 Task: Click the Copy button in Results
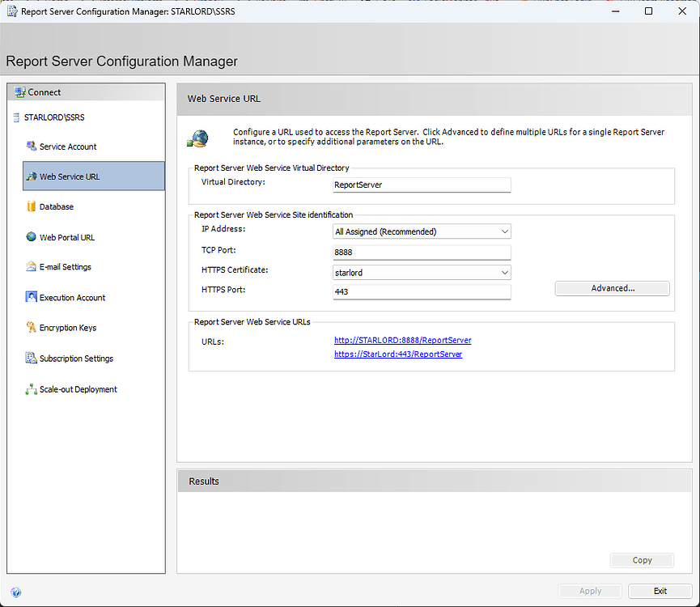[642, 560]
